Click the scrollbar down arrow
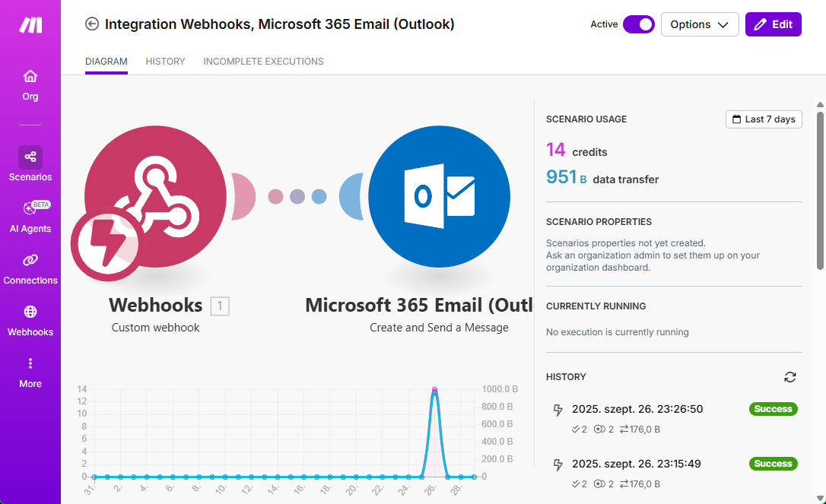Viewport: 826px width, 504px height. click(x=820, y=498)
